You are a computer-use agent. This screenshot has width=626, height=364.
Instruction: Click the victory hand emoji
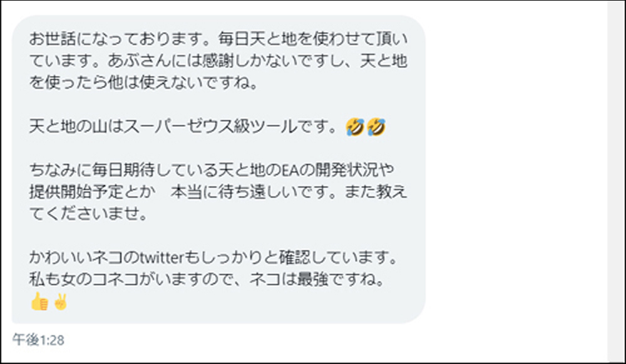[x=61, y=301]
